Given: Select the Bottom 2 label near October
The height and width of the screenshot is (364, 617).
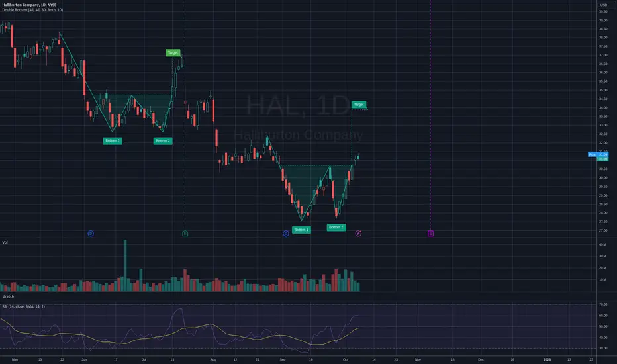Looking at the screenshot, I should pos(336,227).
